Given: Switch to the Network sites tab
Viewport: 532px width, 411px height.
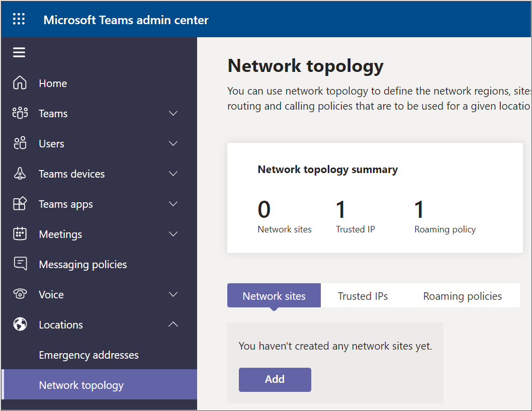Looking at the screenshot, I should coord(274,296).
